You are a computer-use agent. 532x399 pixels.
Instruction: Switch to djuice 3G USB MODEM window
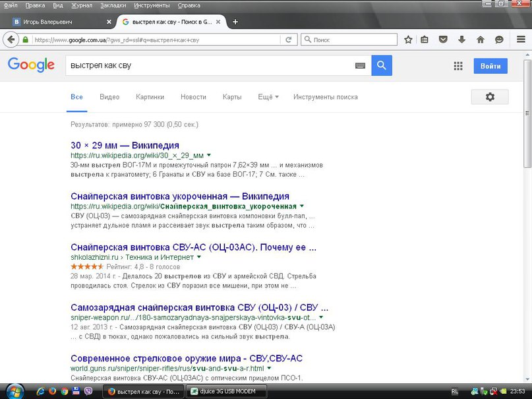click(x=226, y=392)
